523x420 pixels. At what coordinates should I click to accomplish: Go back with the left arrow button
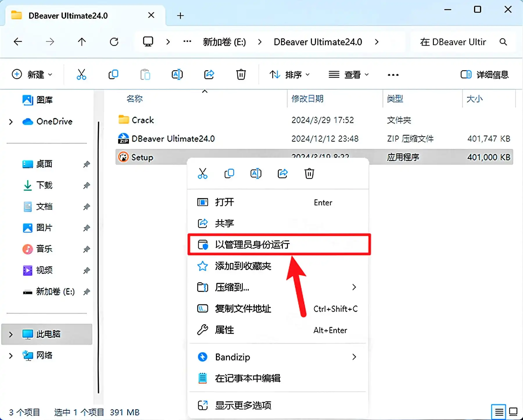point(18,42)
